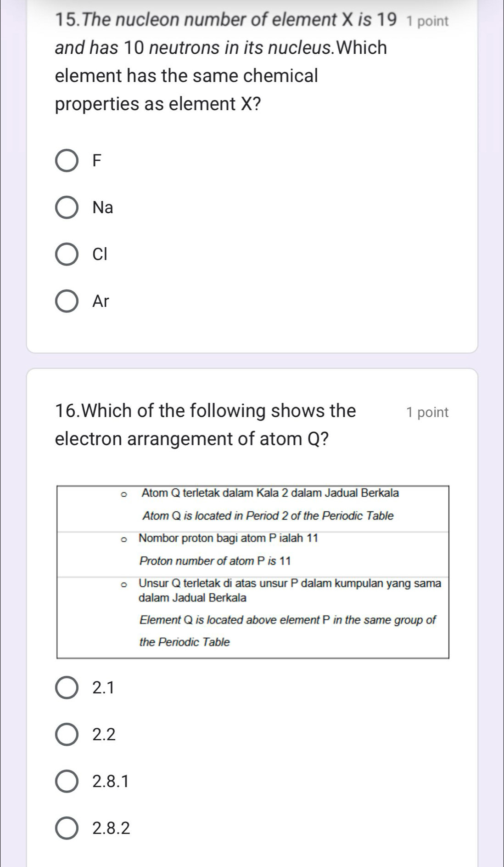
Task: Click the bullet beside the Period 2 statement
Action: pos(123,494)
